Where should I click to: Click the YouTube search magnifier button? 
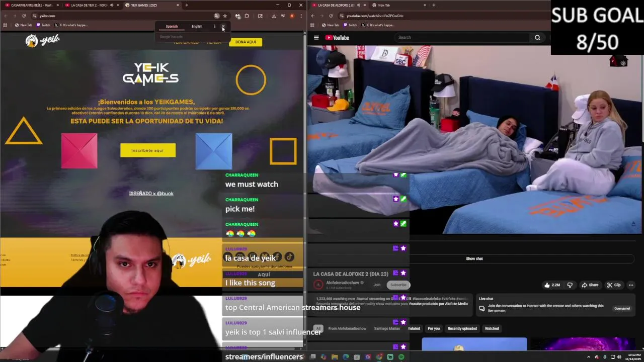(x=537, y=37)
